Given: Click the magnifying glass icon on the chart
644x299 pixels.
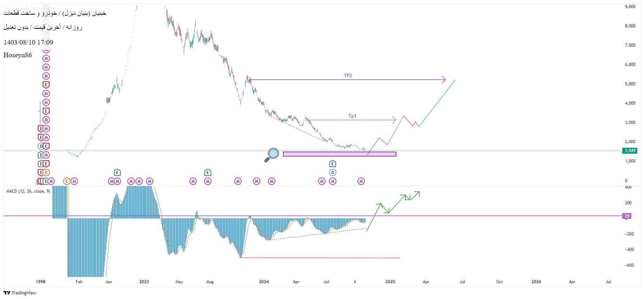Looking at the screenshot, I should coord(271,155).
